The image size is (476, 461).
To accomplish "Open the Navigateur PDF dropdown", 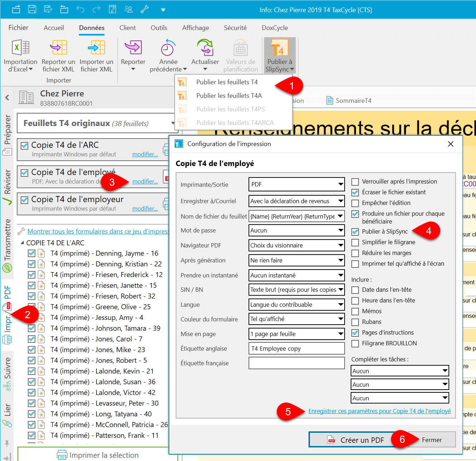I will pos(297,245).
